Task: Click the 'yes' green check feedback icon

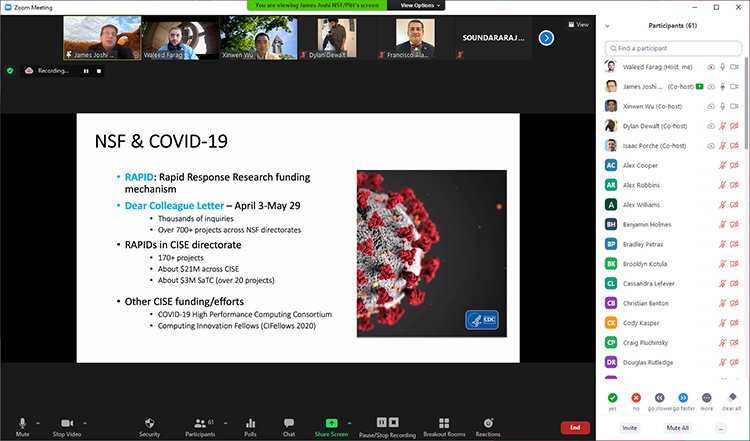Action: tap(612, 397)
